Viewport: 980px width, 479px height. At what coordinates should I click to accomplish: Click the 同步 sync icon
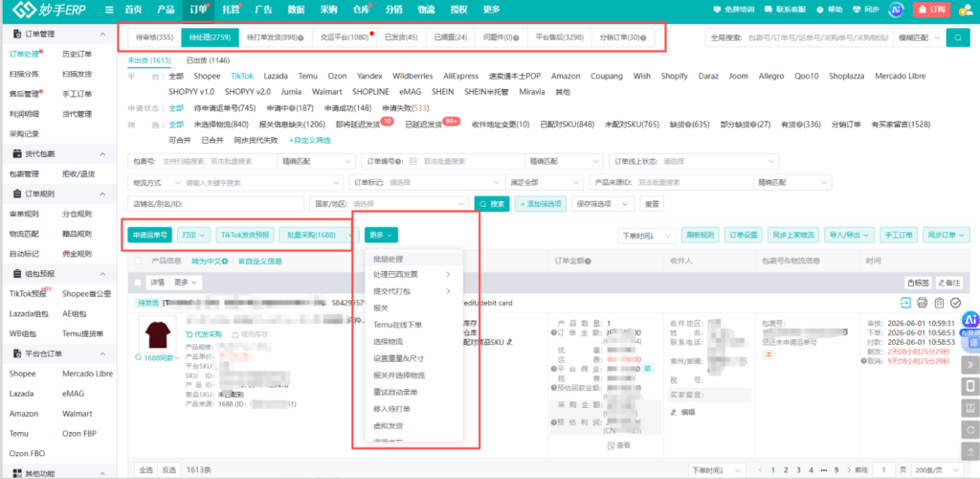(x=857, y=10)
